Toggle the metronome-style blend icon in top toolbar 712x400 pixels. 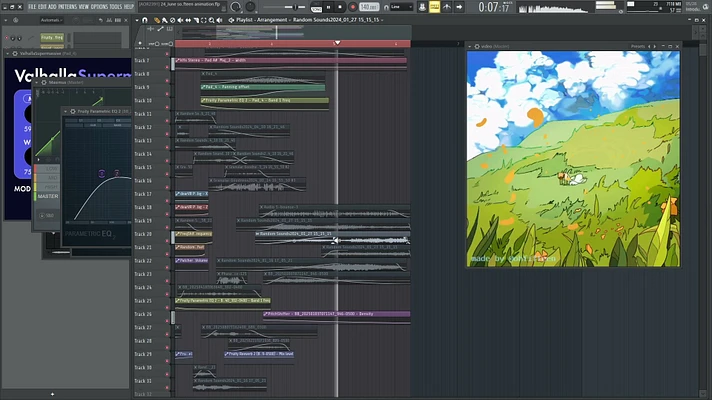pyautogui.click(x=447, y=7)
